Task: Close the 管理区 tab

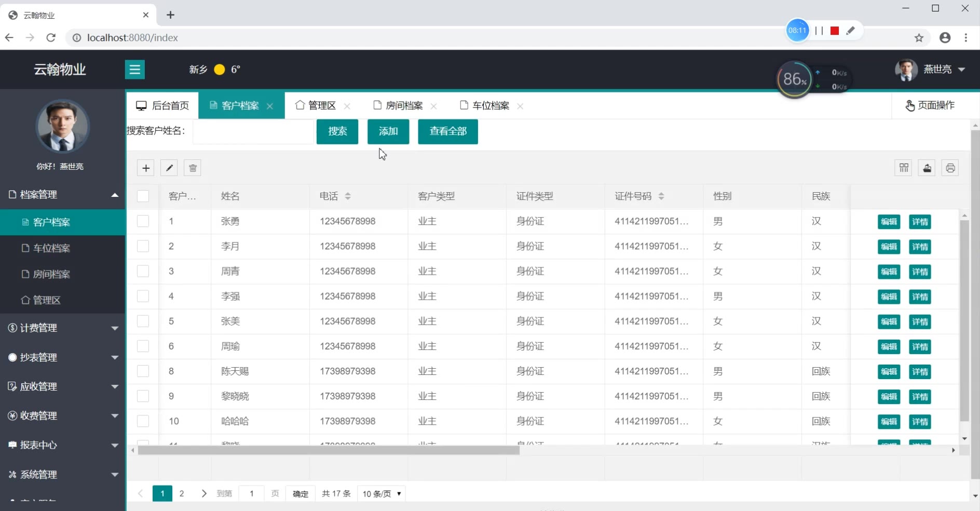Action: [347, 106]
